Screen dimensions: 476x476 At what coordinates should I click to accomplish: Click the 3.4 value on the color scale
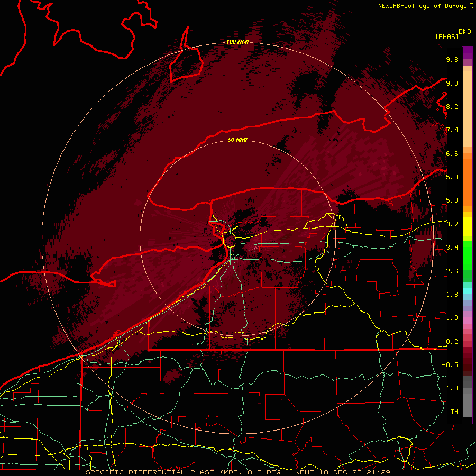[x=452, y=248]
